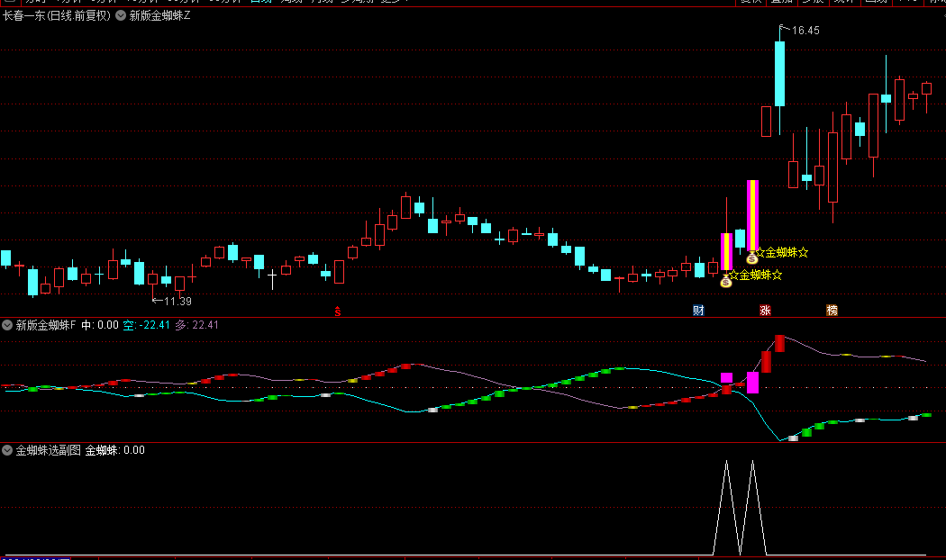Viewport: 946px width, 560px height.
Task: Click the upper money bag signal icon
Action: (x=751, y=258)
